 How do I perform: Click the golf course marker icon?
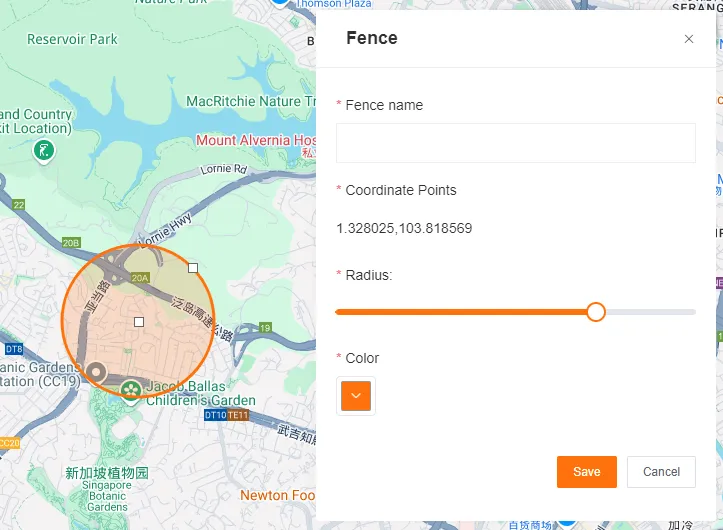point(43,151)
